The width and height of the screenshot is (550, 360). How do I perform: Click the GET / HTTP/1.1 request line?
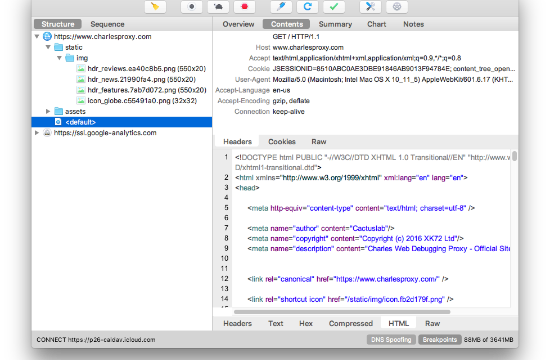pyautogui.click(x=296, y=36)
